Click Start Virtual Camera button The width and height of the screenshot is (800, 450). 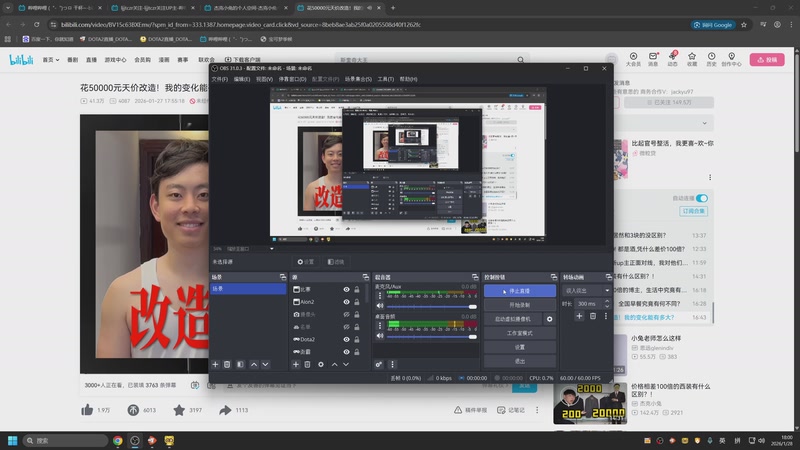(513, 319)
